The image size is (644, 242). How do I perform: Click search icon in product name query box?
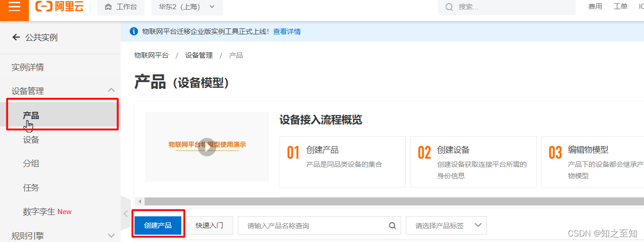pyautogui.click(x=392, y=225)
